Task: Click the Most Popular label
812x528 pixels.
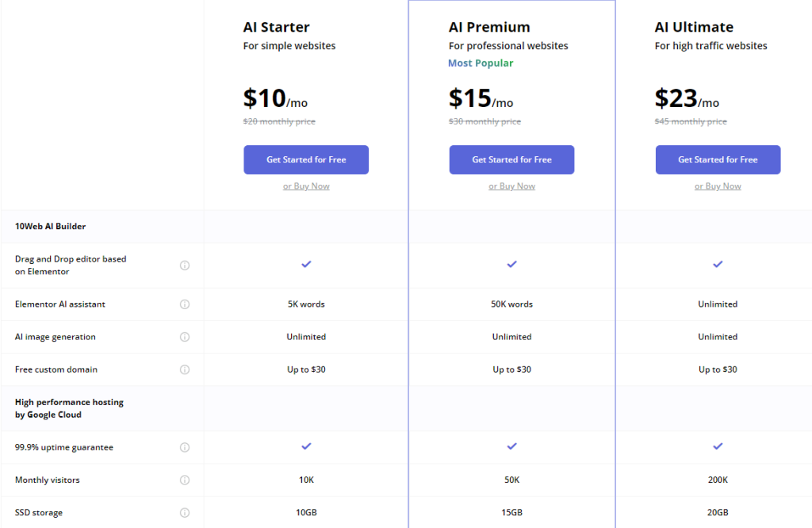Action: click(481, 63)
